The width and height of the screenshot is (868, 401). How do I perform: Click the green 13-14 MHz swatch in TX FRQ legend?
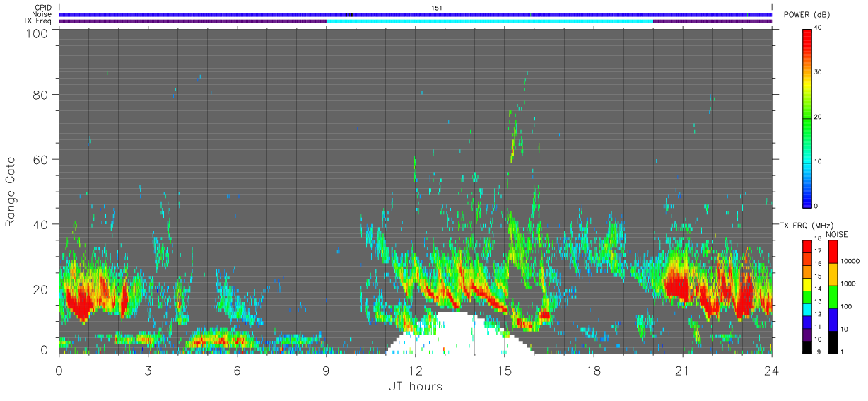[x=807, y=296]
